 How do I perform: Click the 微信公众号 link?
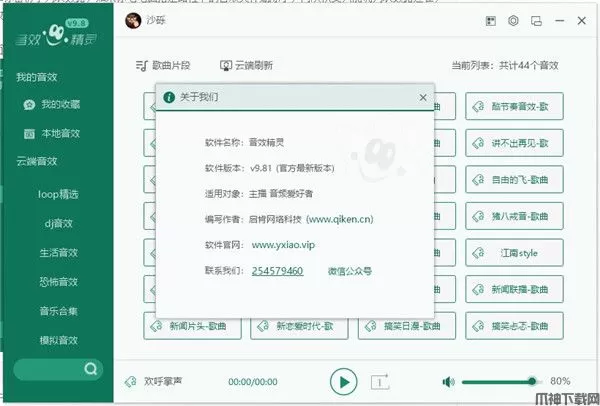point(350,271)
